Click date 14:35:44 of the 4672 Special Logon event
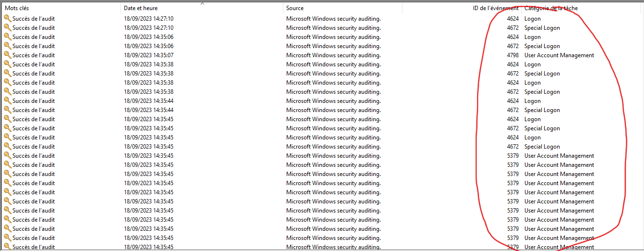 coord(148,110)
